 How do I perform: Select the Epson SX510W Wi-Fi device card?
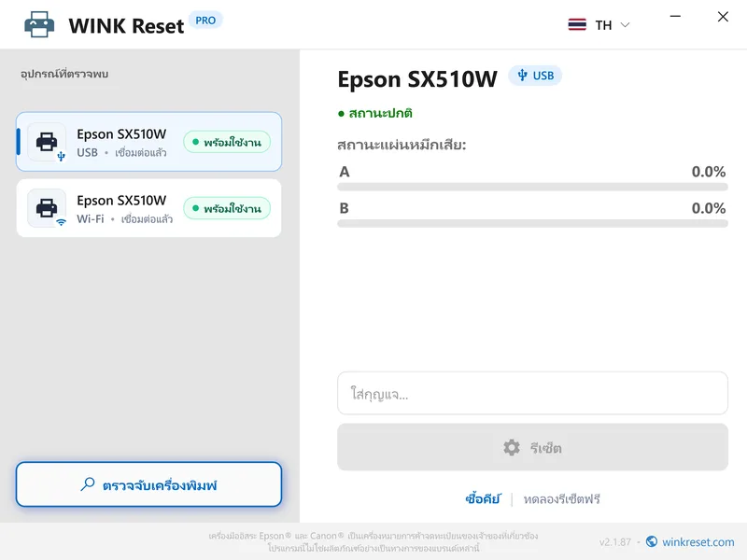click(x=148, y=208)
